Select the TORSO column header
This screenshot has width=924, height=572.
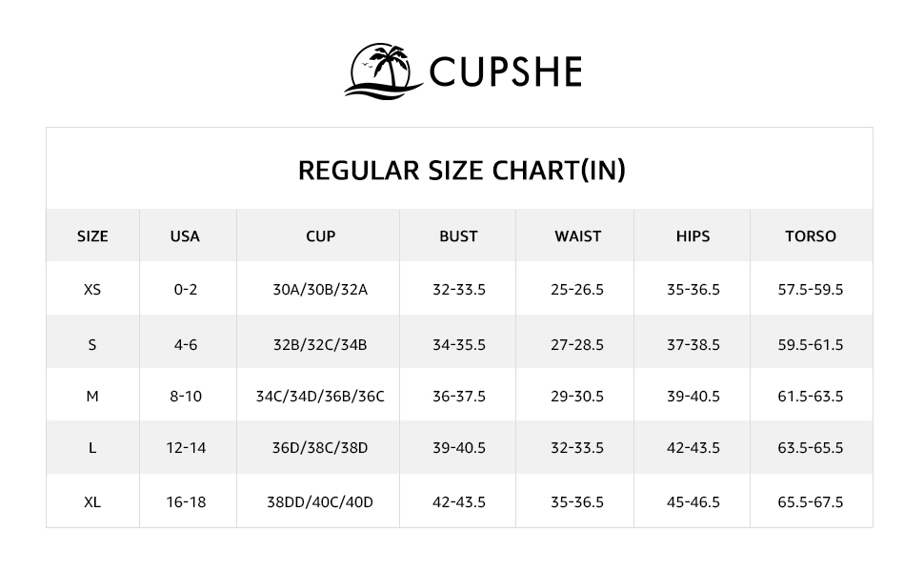pos(811,236)
